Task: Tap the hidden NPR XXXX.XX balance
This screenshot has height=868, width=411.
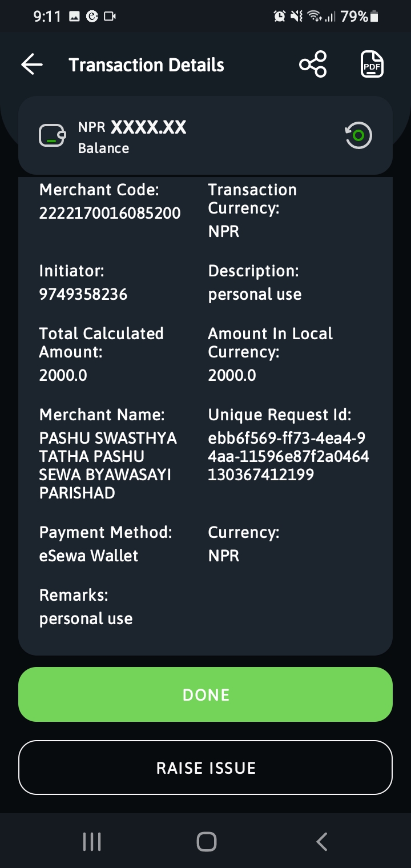Action: (x=132, y=127)
